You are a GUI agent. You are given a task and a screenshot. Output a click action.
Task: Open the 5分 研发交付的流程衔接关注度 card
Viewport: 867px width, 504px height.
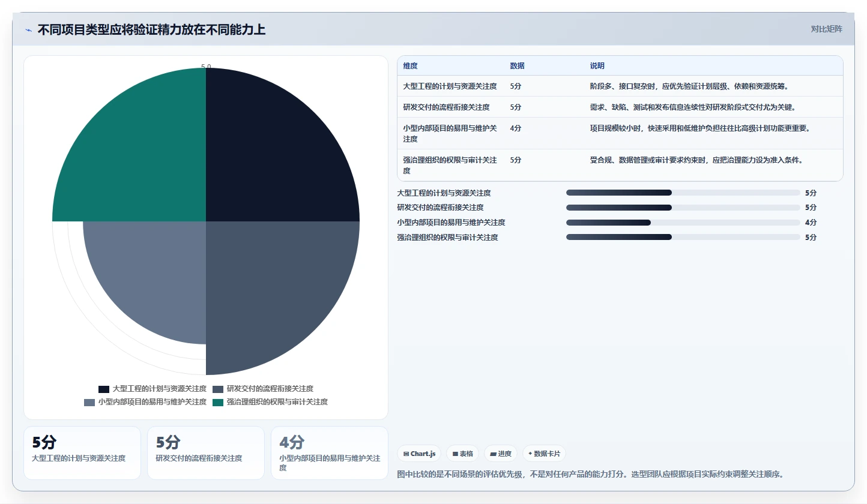coord(206,453)
